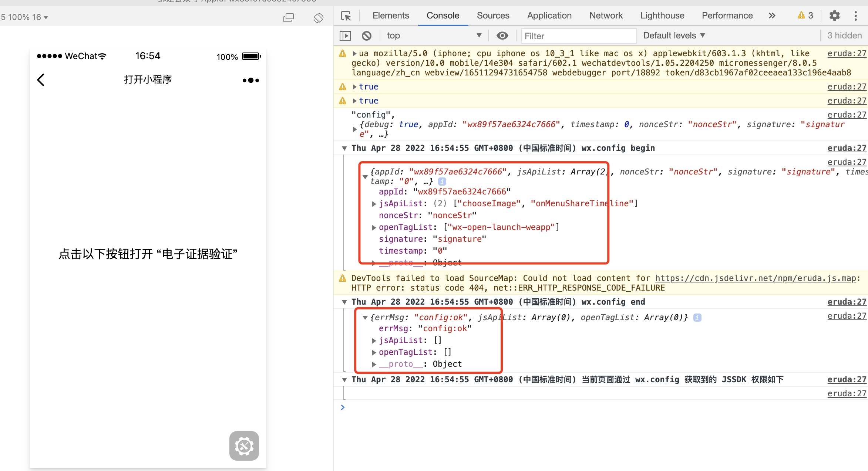
Task: Open the DevTools three-dot menu
Action: [x=855, y=16]
